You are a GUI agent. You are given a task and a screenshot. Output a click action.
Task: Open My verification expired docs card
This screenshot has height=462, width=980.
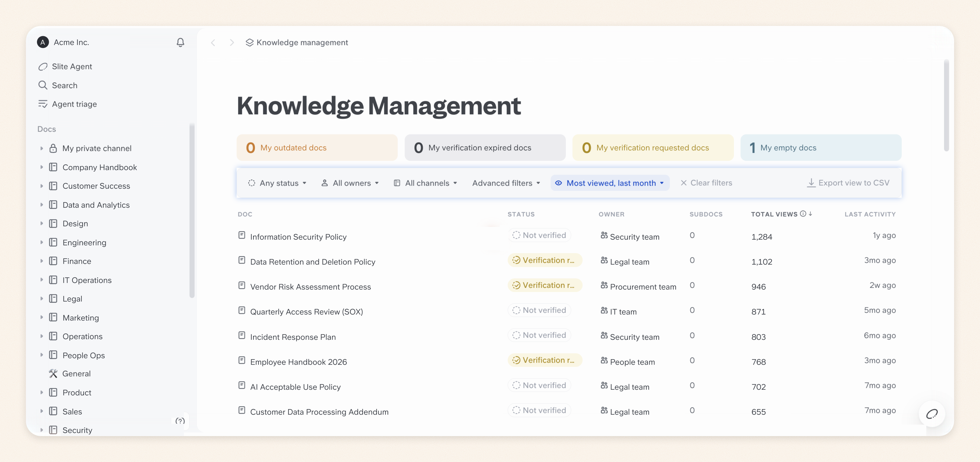click(x=485, y=148)
